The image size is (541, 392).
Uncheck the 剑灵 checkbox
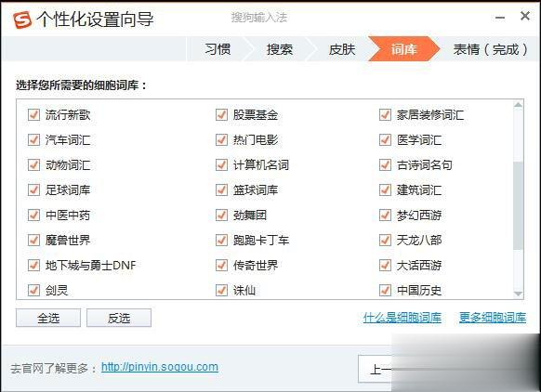coord(33,290)
